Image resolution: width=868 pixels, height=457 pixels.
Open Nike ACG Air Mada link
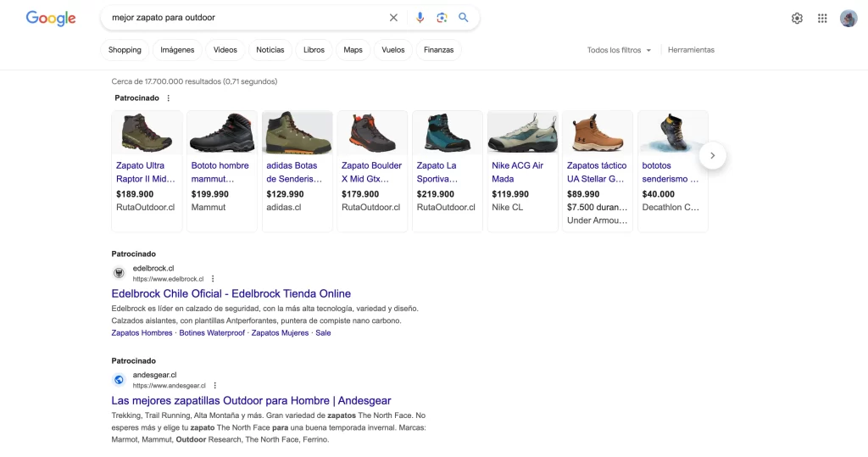518,172
